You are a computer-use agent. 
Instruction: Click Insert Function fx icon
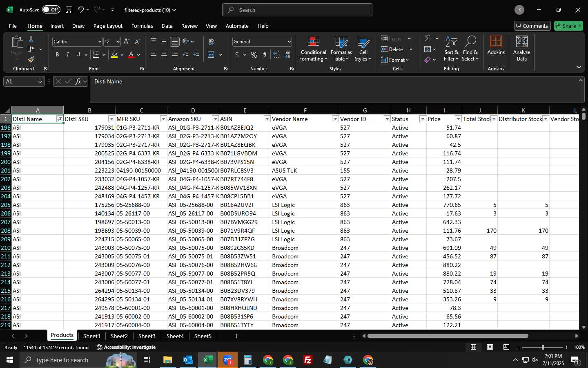[78, 81]
